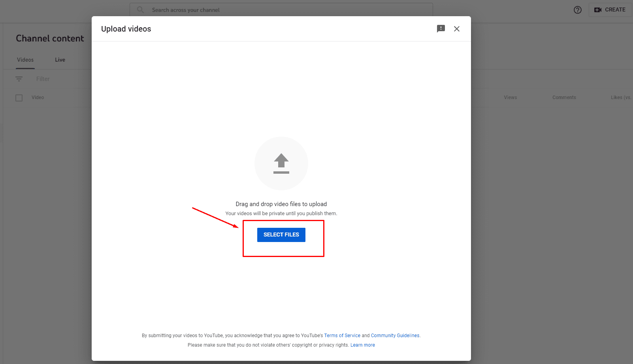Click the Comments column header
Screen dimensions: 633x364
pyautogui.click(x=564, y=98)
